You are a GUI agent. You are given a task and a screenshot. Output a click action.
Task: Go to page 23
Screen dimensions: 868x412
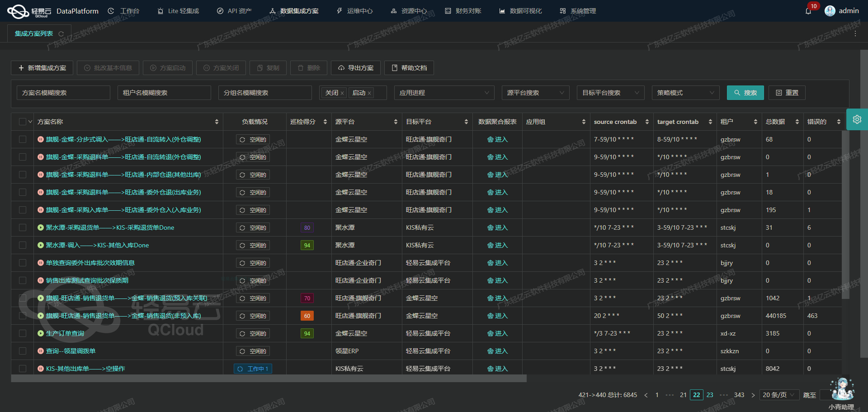710,395
